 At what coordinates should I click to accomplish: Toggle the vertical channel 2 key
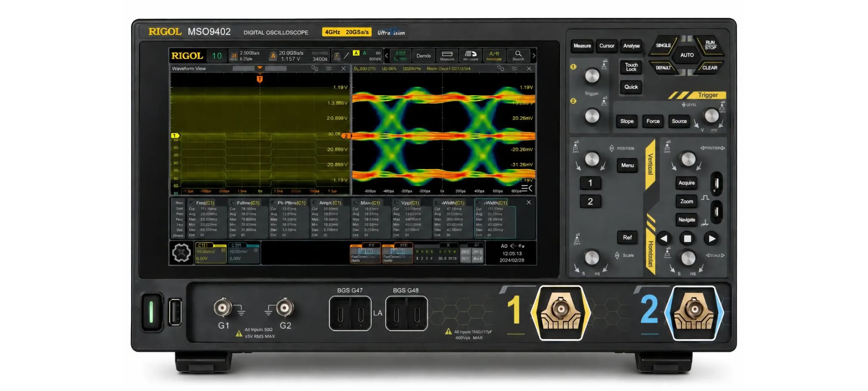pyautogui.click(x=590, y=202)
